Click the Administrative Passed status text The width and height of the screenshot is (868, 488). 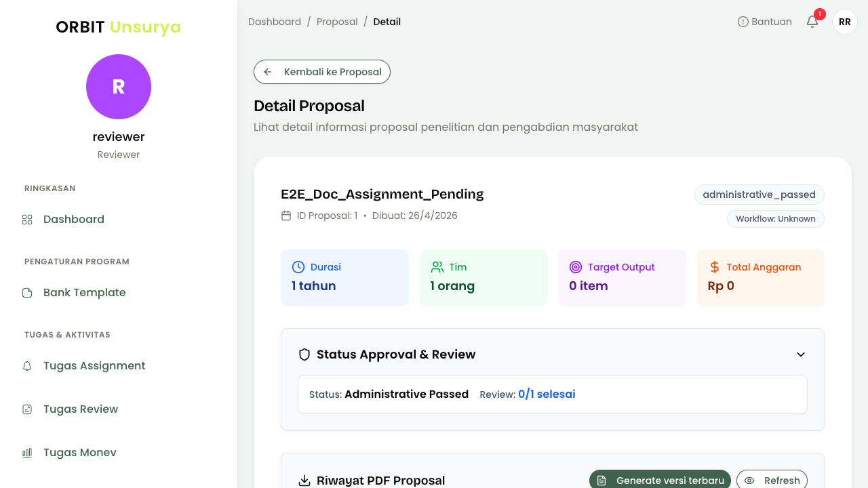coord(407,394)
